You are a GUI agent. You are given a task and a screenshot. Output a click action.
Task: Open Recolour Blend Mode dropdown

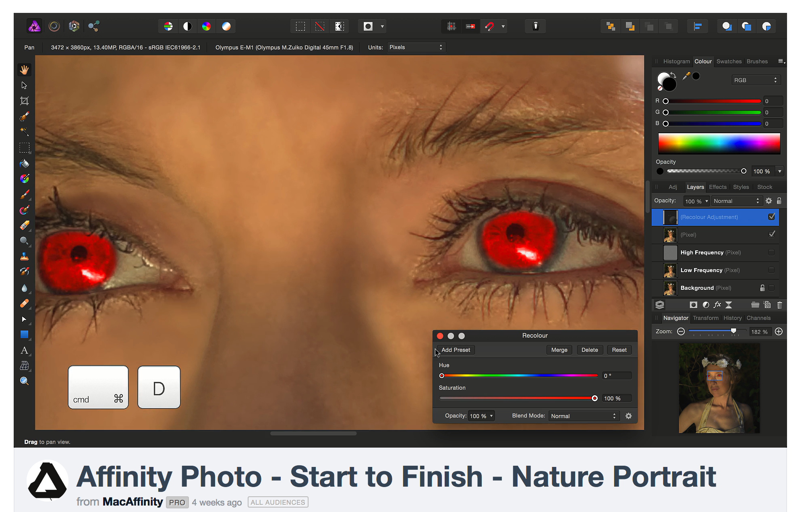coord(584,416)
